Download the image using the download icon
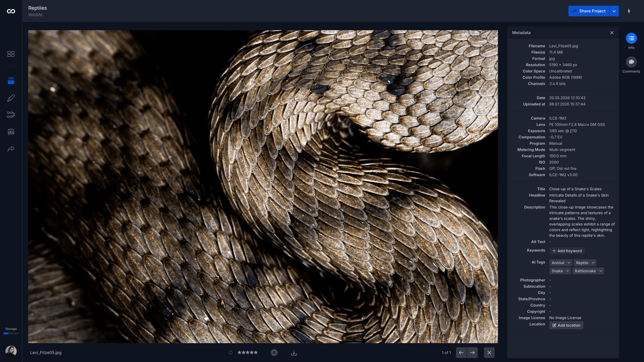The width and height of the screenshot is (644, 362). pyautogui.click(x=294, y=353)
